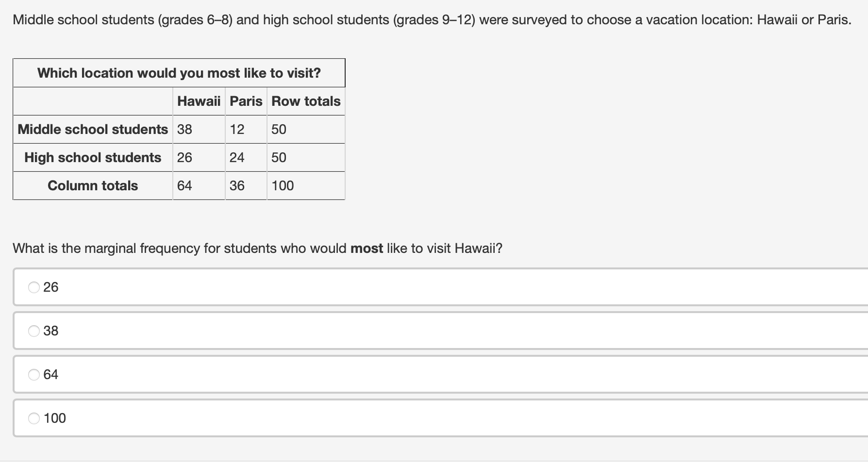This screenshot has width=868, height=465.
Task: Click the survey description paragraph at the top
Action: coord(432,19)
